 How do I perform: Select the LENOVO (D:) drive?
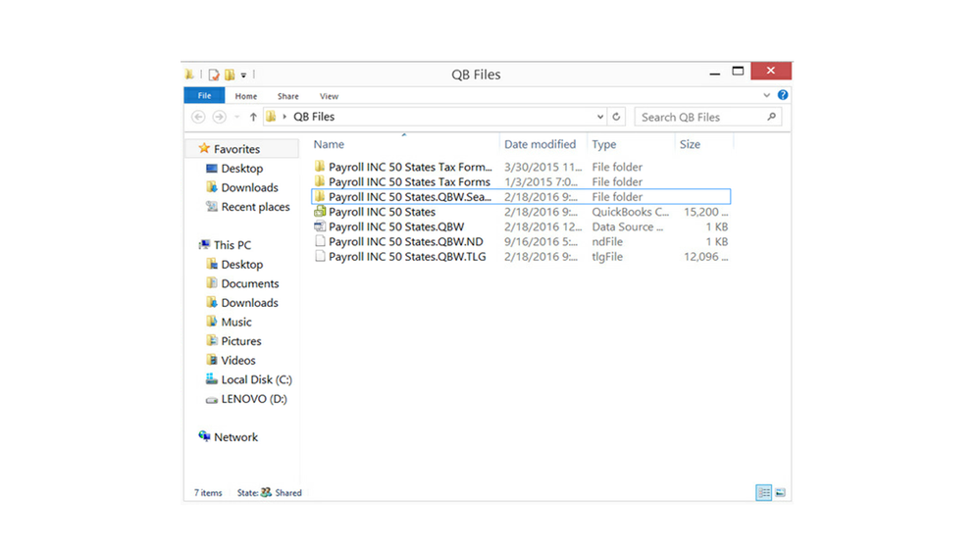(x=254, y=399)
